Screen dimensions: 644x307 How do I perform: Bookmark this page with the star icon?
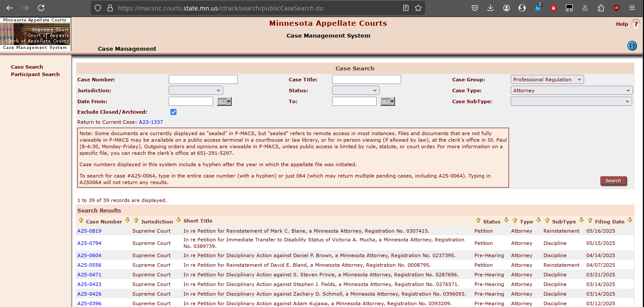[x=418, y=8]
